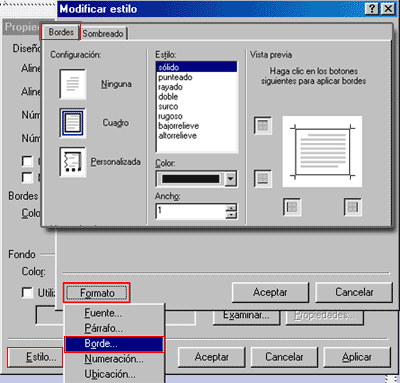Toggle the left border button under preview
The width and height of the screenshot is (400, 383).
(x=292, y=207)
